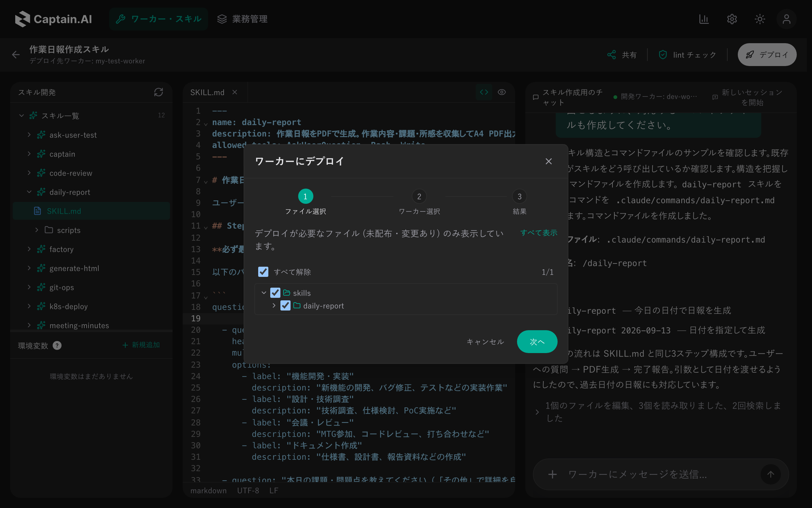The height and width of the screenshot is (508, 812).
Task: Expand the meeting-minutes skill
Action: tap(29, 325)
